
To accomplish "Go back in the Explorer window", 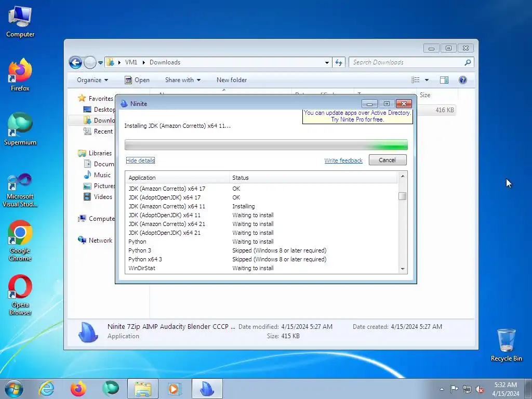I will point(75,62).
